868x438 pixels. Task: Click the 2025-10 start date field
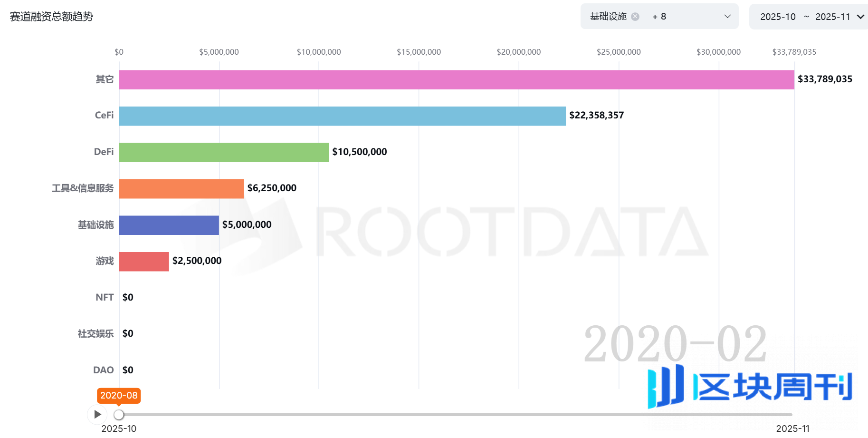tap(778, 17)
